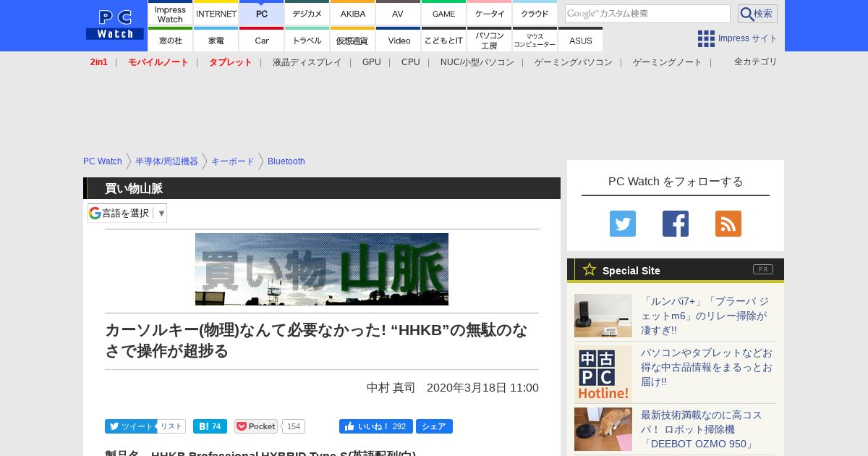Click the Bluetooth breadcrumb
The image size is (868, 456).
(286, 161)
